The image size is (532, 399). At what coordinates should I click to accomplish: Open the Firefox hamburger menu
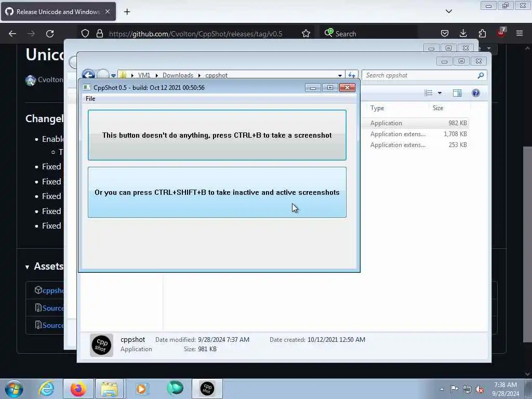[520, 33]
